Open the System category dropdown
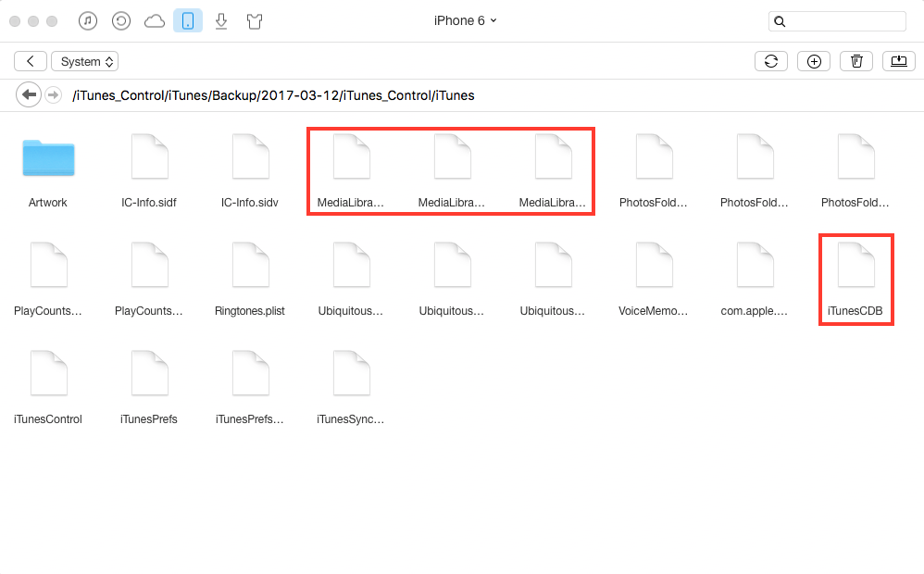 (x=85, y=61)
